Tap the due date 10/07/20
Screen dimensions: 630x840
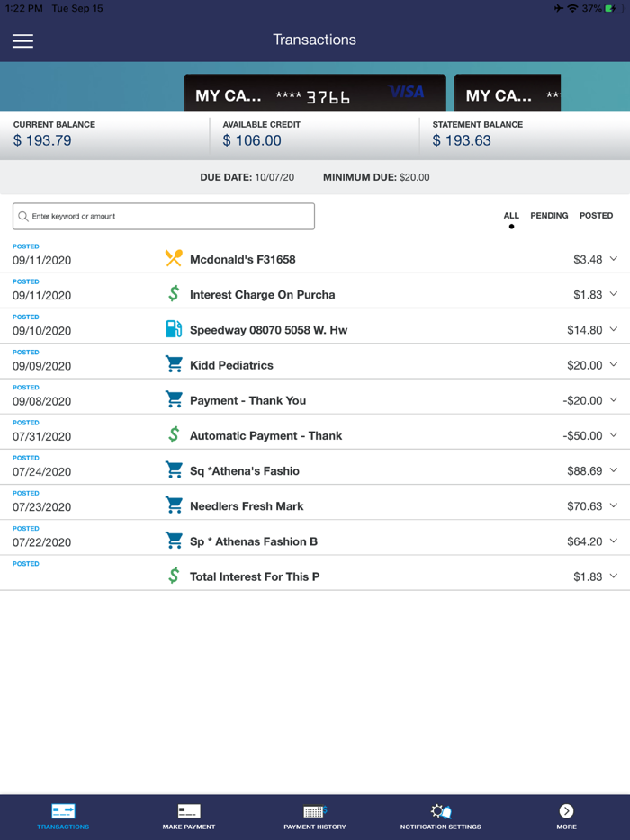coord(274,177)
